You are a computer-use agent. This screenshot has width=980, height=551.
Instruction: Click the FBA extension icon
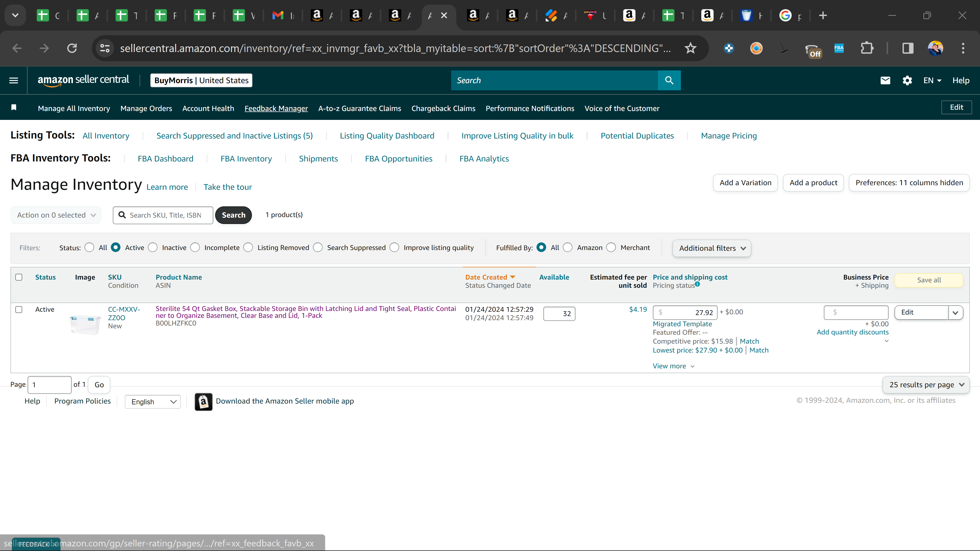tap(839, 48)
